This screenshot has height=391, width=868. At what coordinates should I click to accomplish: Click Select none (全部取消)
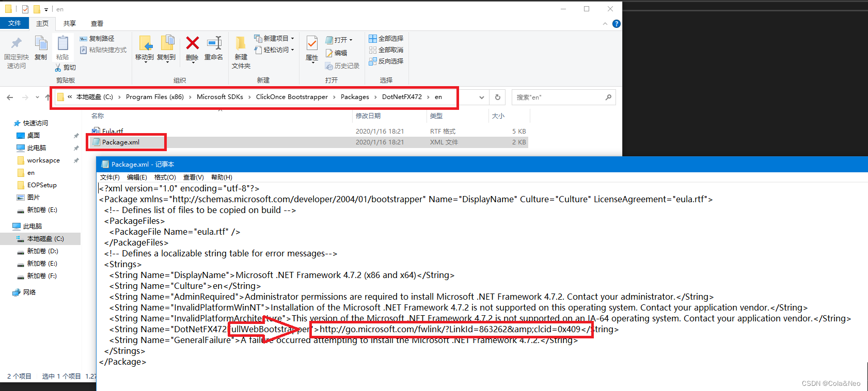(x=386, y=50)
